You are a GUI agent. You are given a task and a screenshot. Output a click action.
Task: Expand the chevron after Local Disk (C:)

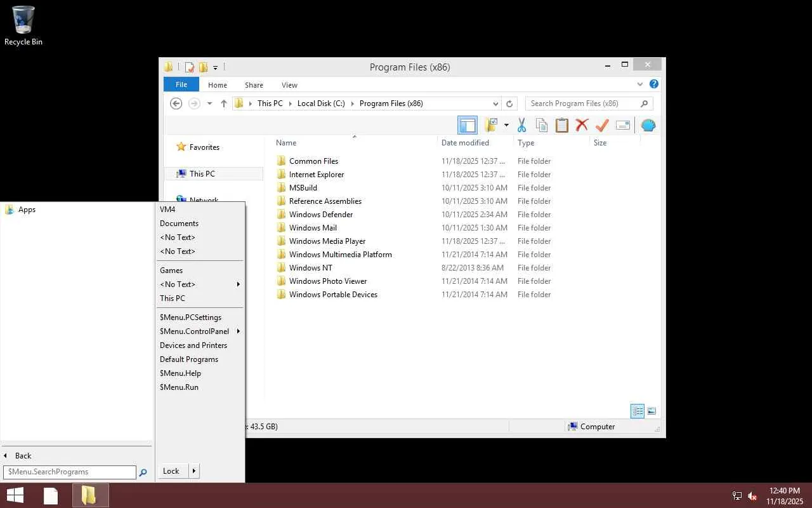[353, 104]
